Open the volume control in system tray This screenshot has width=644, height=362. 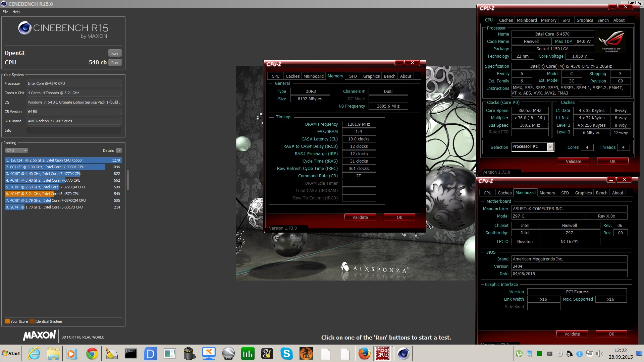600,354
